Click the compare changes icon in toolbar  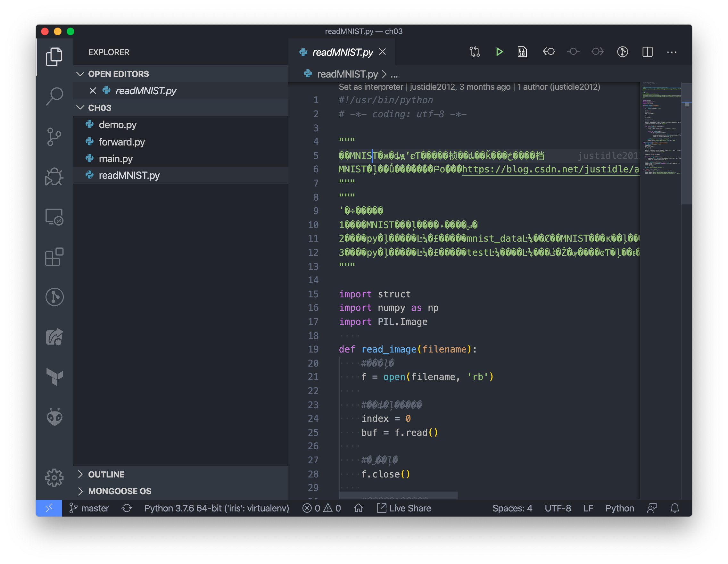[474, 52]
